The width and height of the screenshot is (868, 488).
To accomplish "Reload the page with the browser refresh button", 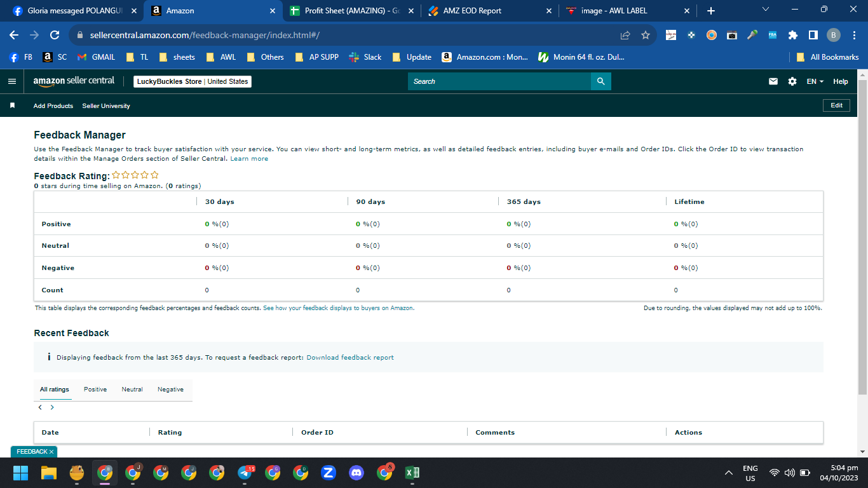I will (55, 36).
